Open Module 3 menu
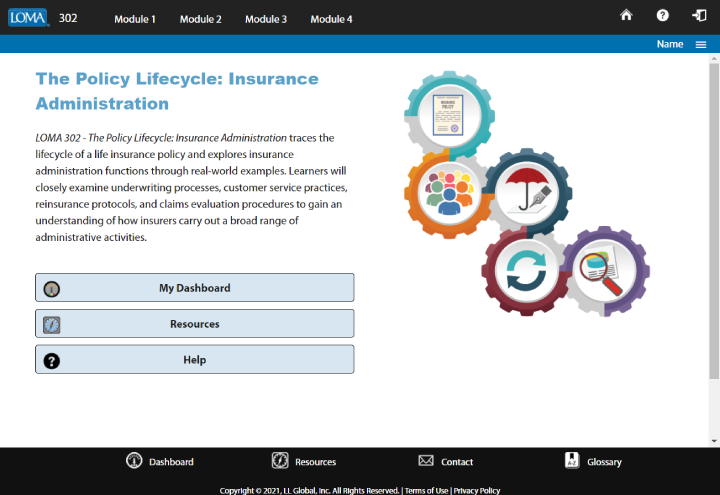The width and height of the screenshot is (720, 495). pos(265,19)
